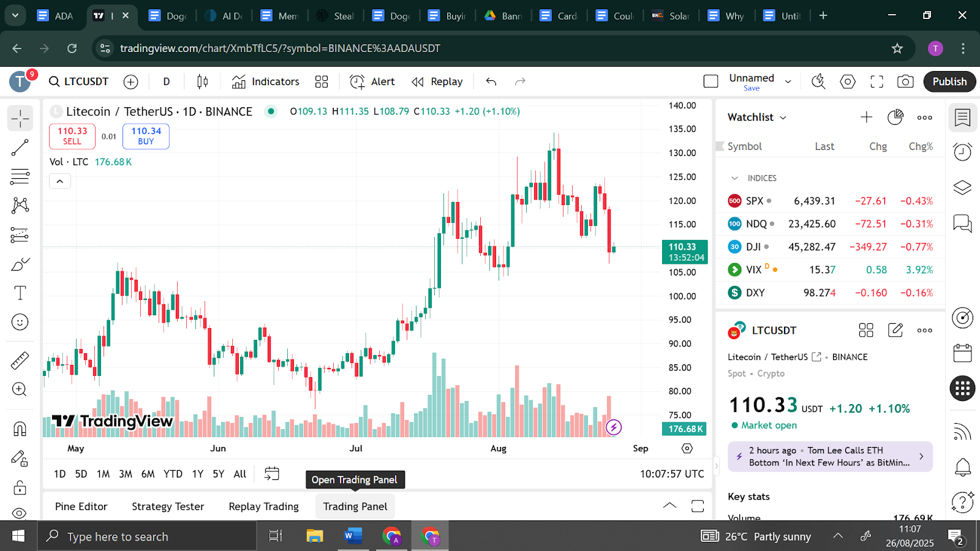Viewport: 980px width, 551px height.
Task: Click the 110.33 SELL button
Action: [x=72, y=136]
